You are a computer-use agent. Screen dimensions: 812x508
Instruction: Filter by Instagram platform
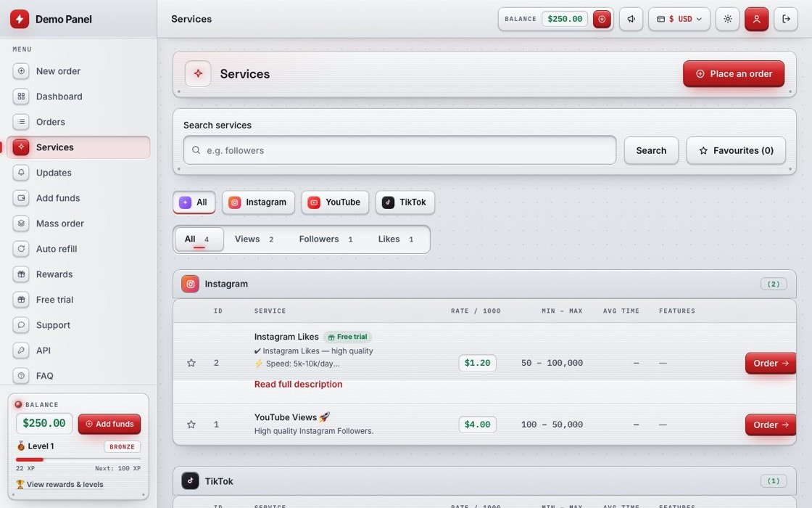point(258,202)
